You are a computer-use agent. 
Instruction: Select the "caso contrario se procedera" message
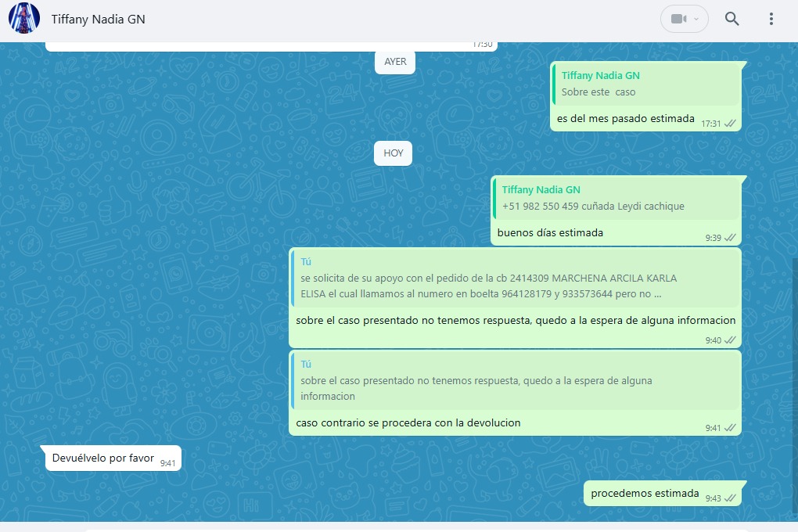pyautogui.click(x=408, y=423)
